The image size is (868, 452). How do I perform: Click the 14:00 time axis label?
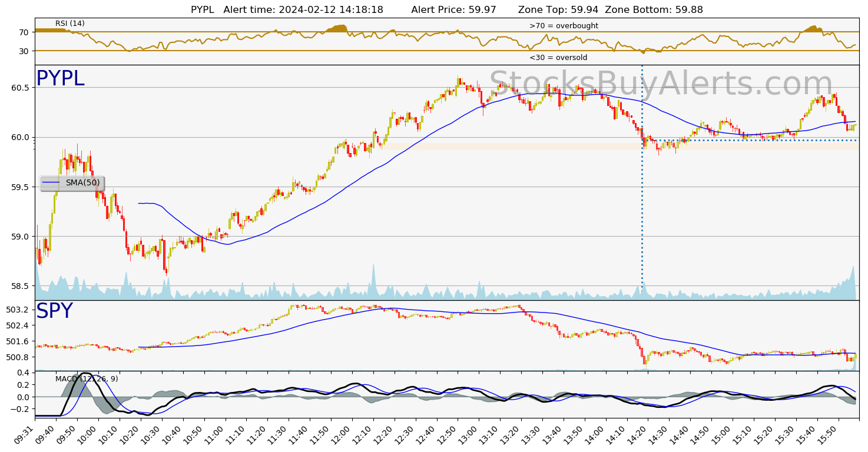click(x=596, y=434)
